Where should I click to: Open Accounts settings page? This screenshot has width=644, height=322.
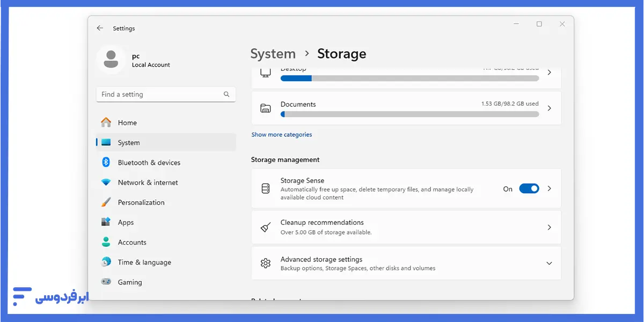tap(166, 242)
